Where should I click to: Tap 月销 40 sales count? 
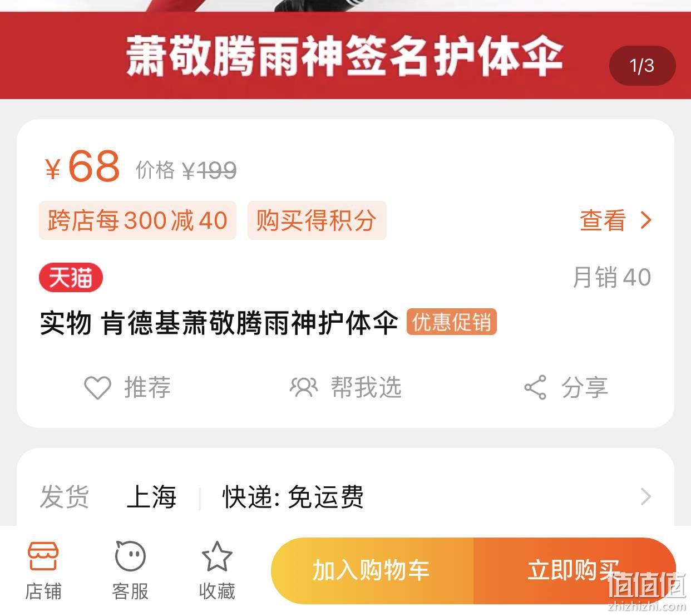(612, 277)
